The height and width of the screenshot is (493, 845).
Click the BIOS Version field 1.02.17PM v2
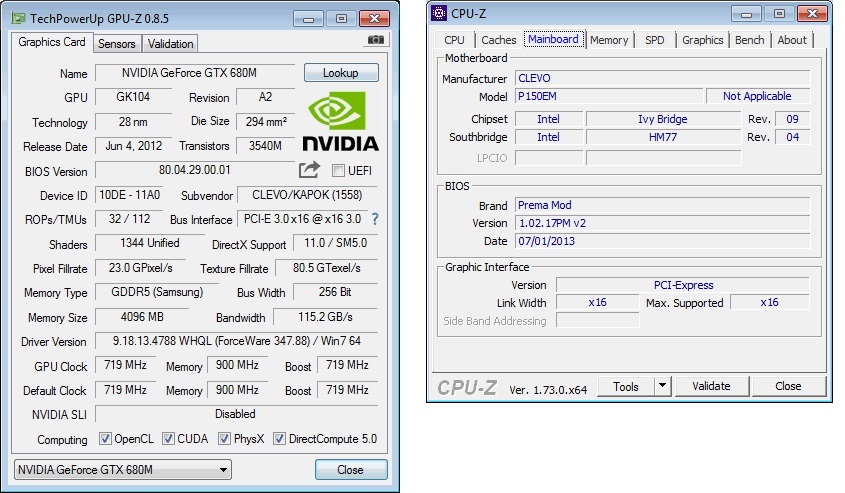click(662, 223)
